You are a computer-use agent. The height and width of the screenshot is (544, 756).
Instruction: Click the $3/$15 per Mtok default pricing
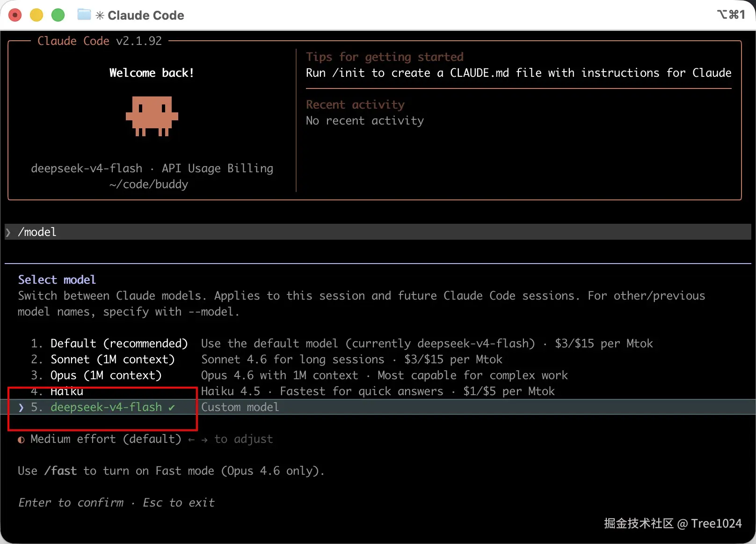[x=604, y=344]
